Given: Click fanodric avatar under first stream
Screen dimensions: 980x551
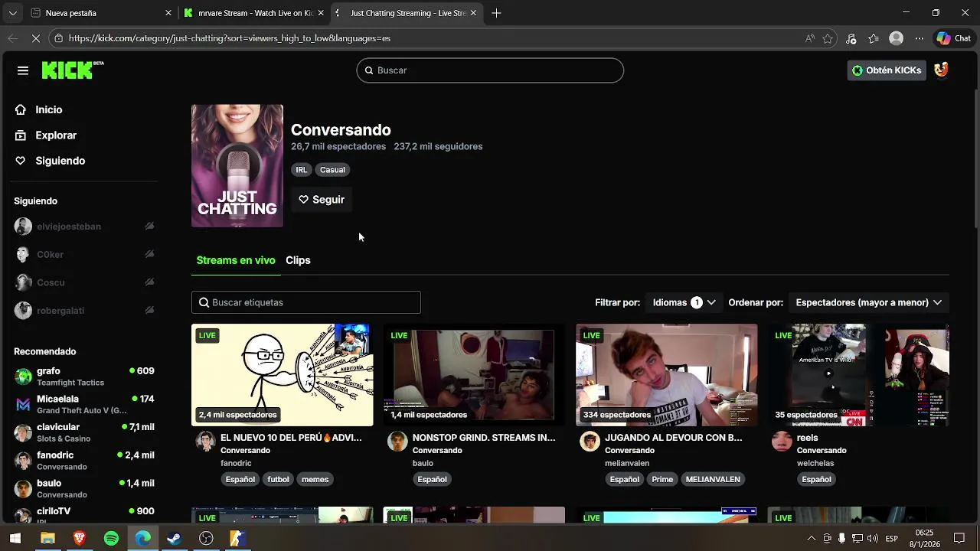Looking at the screenshot, I should tap(205, 441).
